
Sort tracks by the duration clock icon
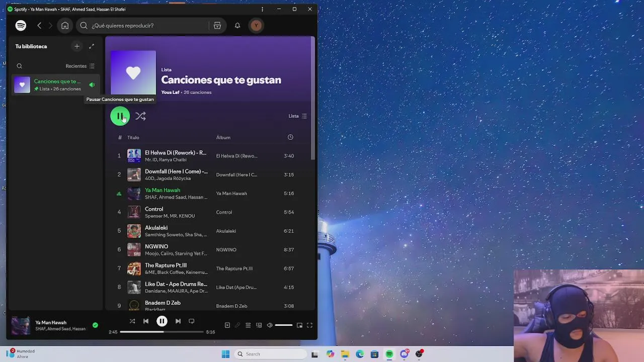pyautogui.click(x=290, y=137)
